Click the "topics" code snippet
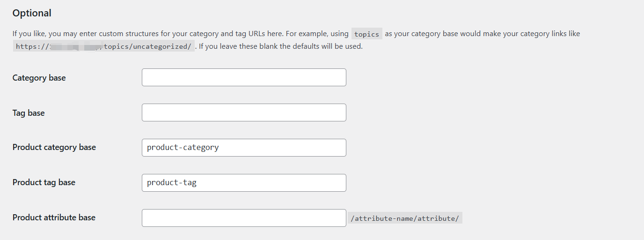This screenshot has width=644, height=240. click(366, 34)
